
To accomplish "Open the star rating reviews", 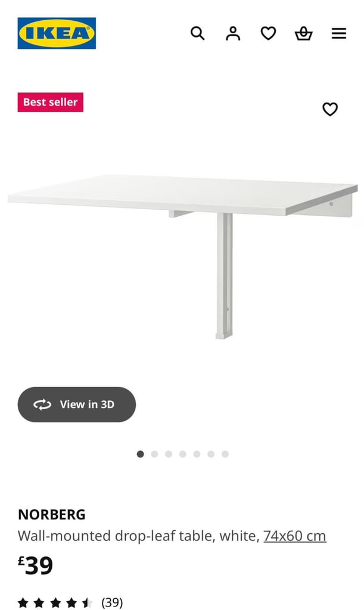I will coord(55,603).
